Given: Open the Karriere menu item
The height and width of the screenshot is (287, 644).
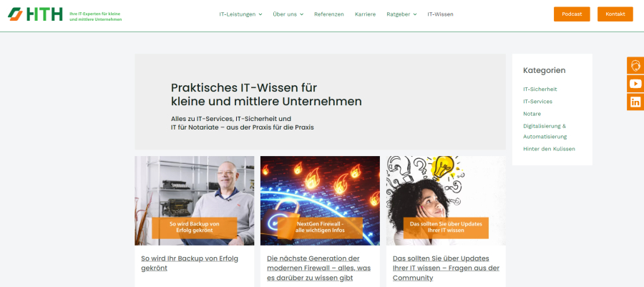Looking at the screenshot, I should pyautogui.click(x=365, y=14).
